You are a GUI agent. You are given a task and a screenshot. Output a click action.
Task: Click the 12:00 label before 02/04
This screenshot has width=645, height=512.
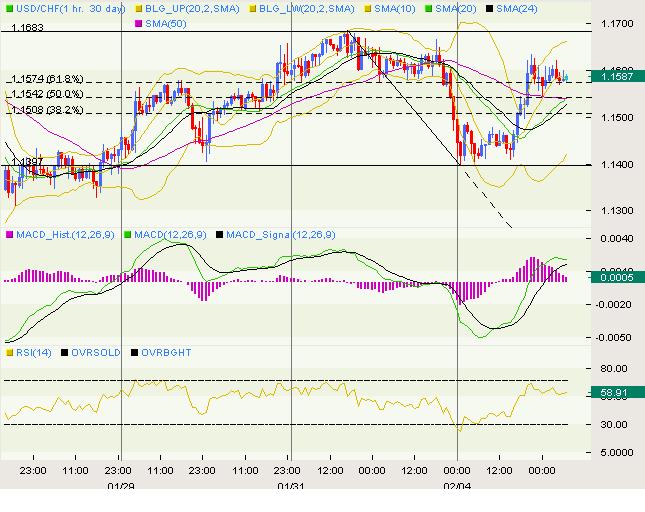[414, 470]
